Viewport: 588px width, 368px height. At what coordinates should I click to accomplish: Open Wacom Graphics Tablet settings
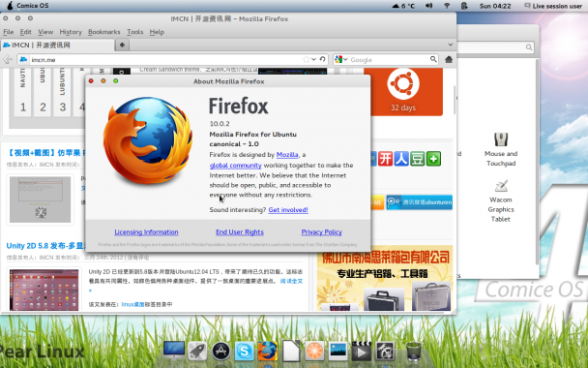pos(501,200)
